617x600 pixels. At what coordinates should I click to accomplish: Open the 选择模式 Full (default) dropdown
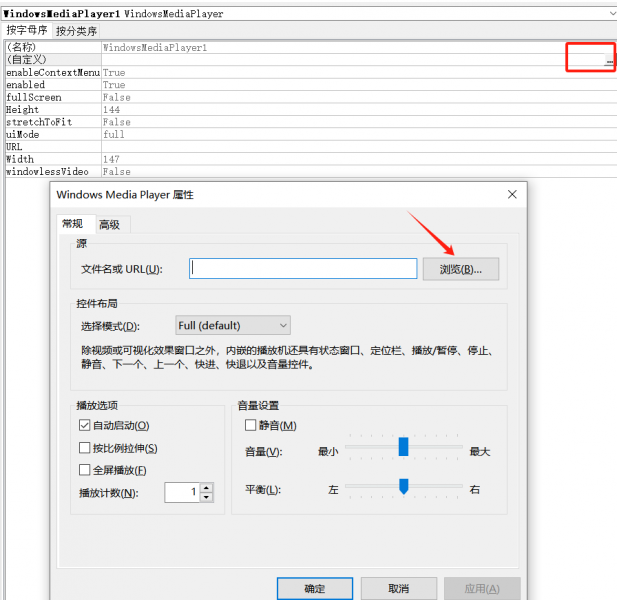pos(233,325)
